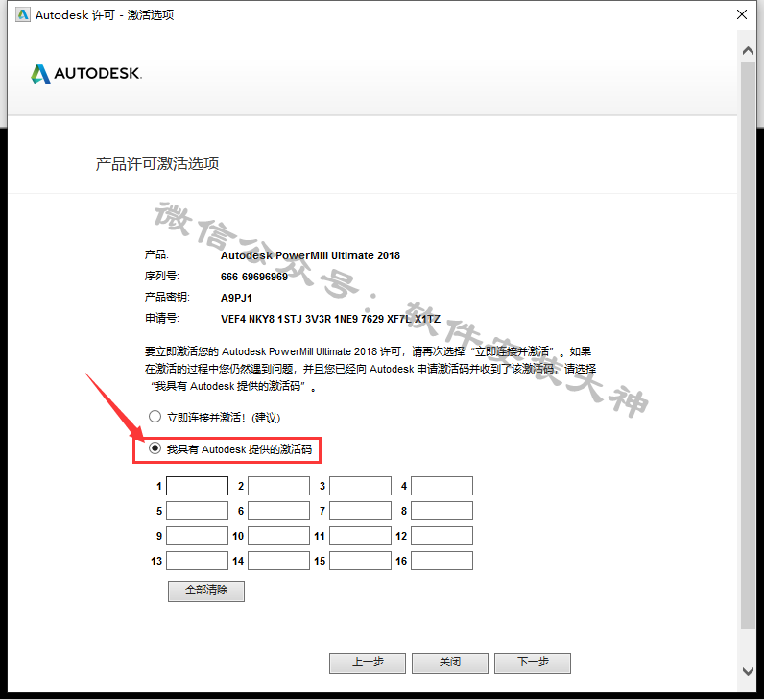Click the scrollbar down arrow

[x=748, y=671]
